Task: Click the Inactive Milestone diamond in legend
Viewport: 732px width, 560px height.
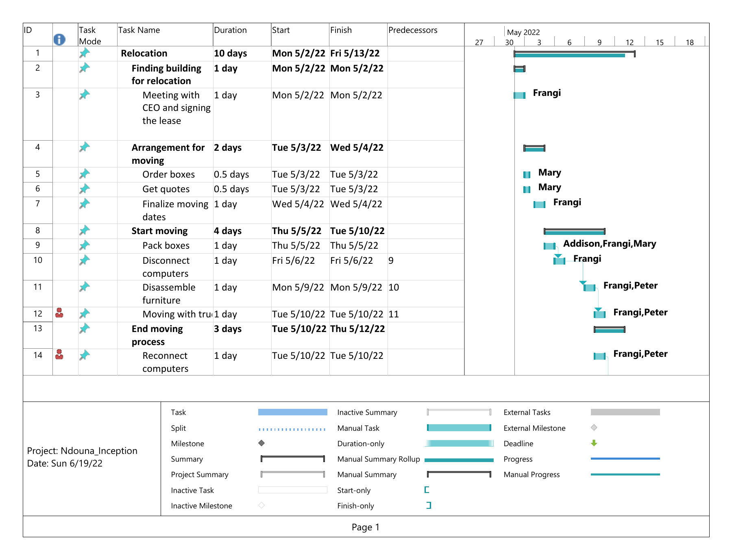Action: click(261, 505)
